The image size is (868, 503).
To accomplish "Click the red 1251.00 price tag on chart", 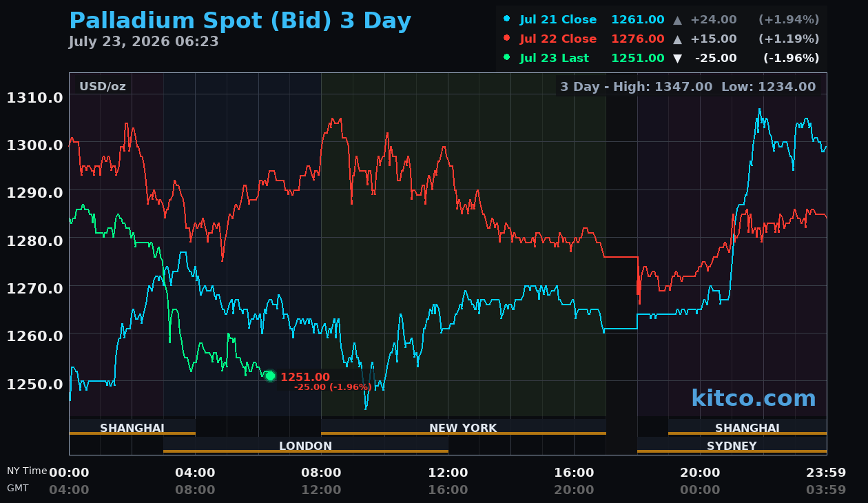I will [305, 378].
